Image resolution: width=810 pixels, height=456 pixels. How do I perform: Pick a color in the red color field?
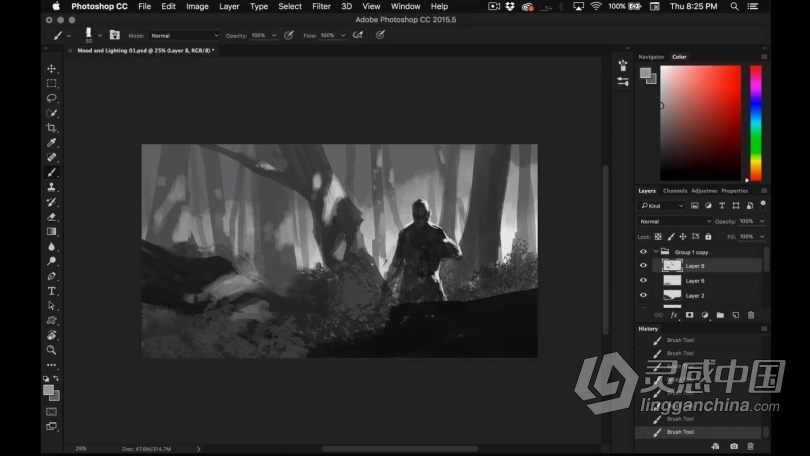click(x=700, y=123)
